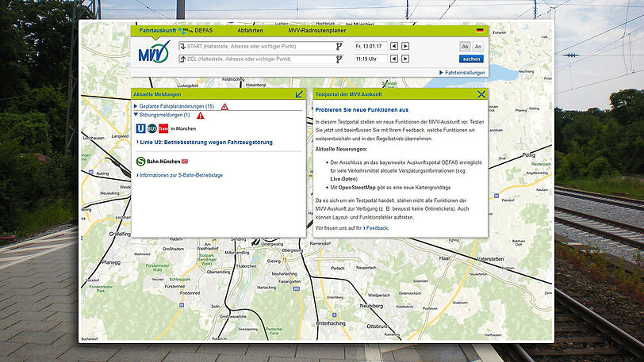
Task: Click Vaterstetten on the map
Action: click(490, 259)
